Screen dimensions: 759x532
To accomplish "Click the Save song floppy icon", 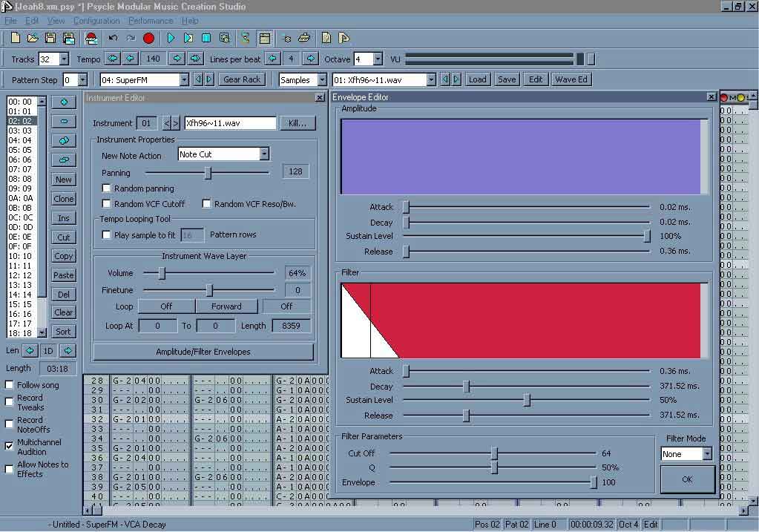I will tap(50, 38).
